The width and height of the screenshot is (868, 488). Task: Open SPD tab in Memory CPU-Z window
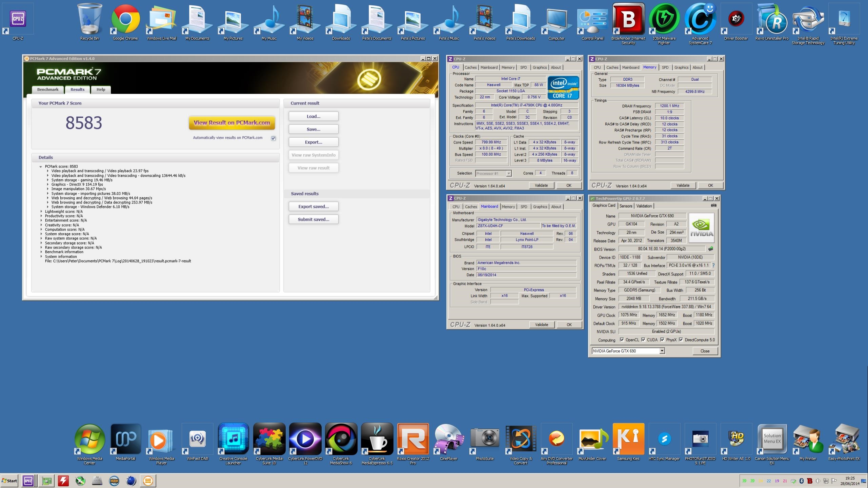point(665,67)
